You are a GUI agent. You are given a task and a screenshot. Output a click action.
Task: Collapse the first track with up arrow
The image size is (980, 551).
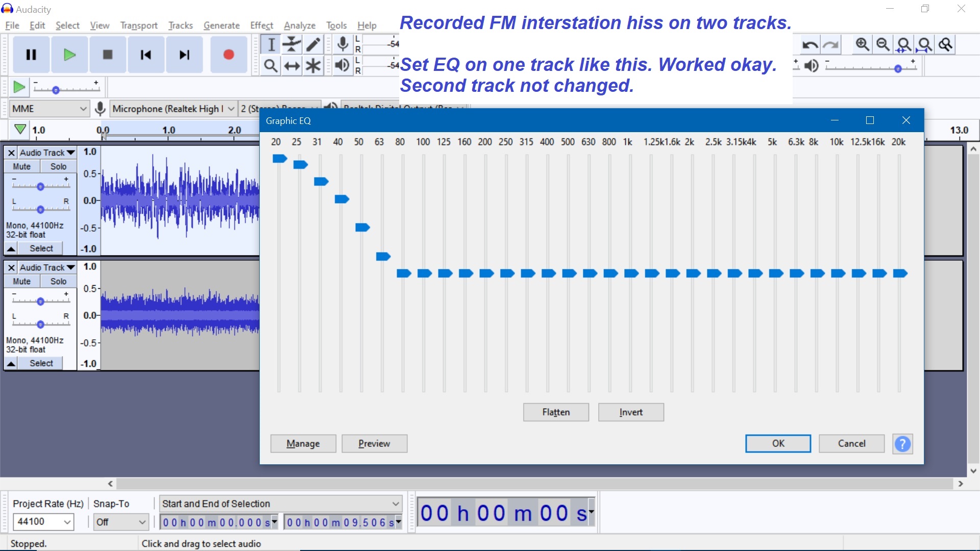[x=11, y=248]
